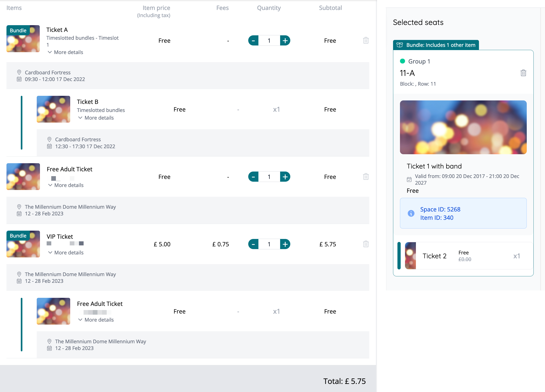Image resolution: width=545 pixels, height=392 pixels.
Task: Open Ticket 1 with band large image
Action: (463, 127)
